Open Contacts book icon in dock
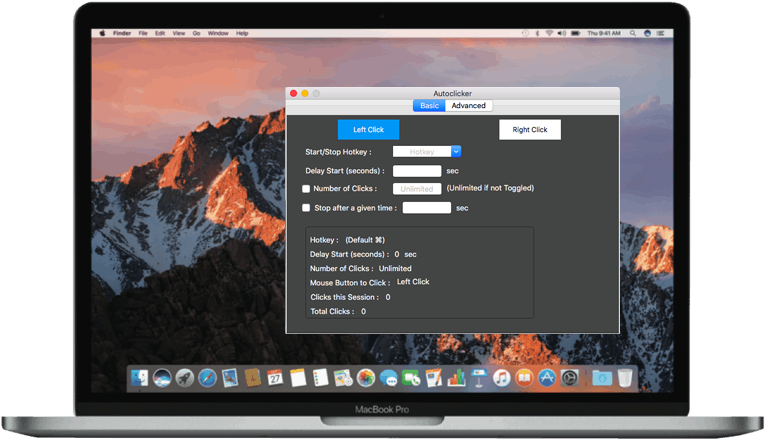 [x=252, y=378]
